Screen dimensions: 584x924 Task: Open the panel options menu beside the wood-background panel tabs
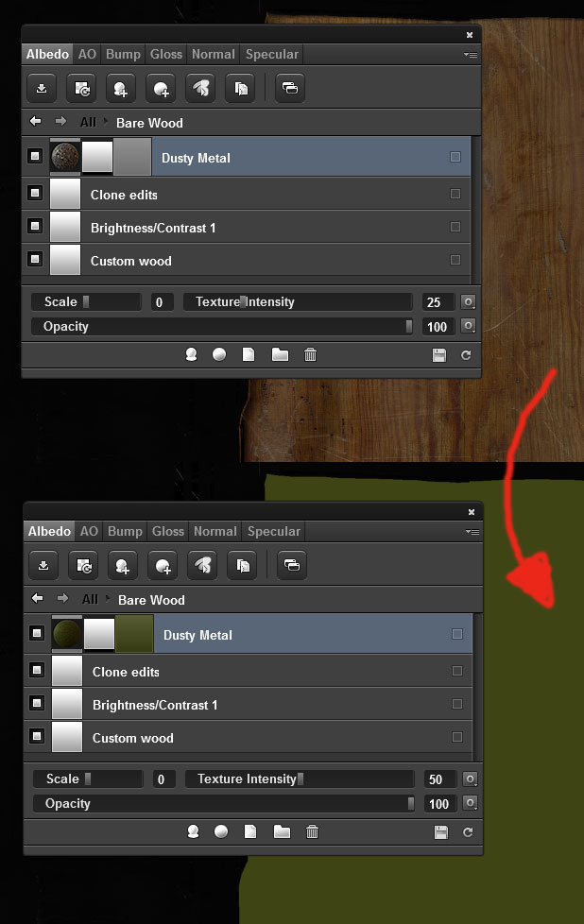coord(471,55)
